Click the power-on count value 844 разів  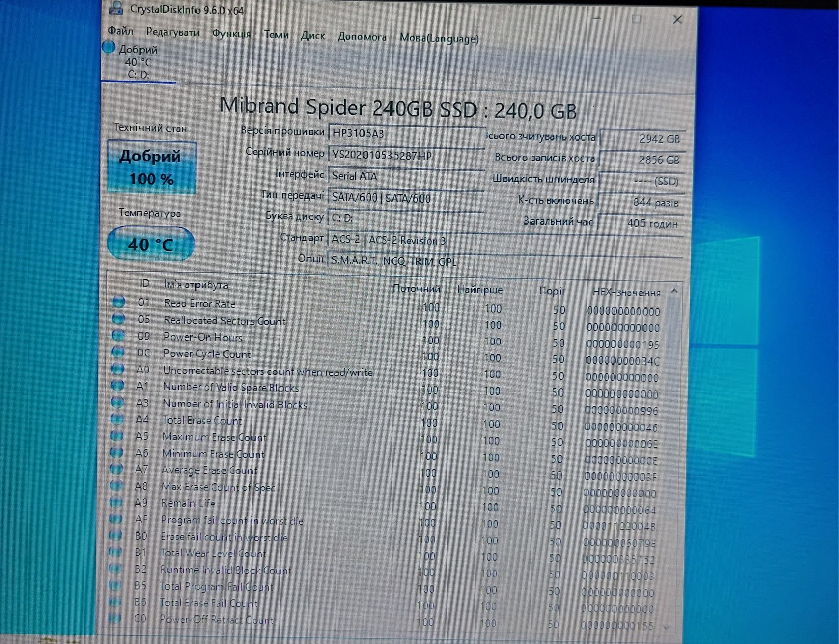coord(641,202)
